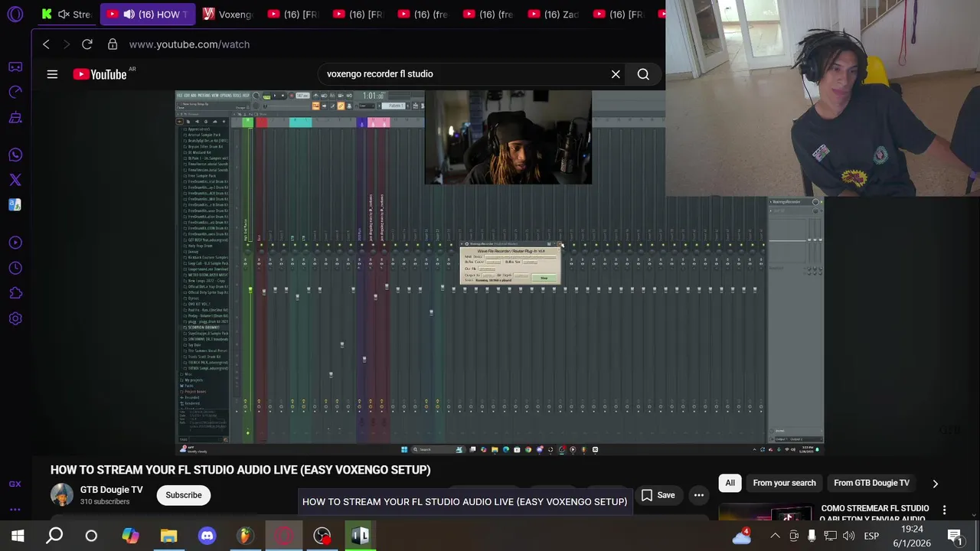
Task: Open Windows taskbar search magnifier
Action: click(54, 536)
